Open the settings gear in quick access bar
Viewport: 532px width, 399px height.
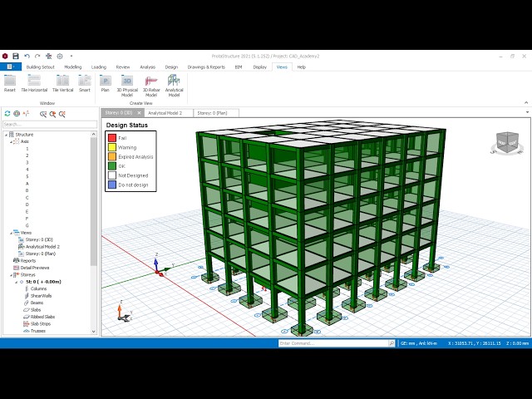(x=60, y=56)
